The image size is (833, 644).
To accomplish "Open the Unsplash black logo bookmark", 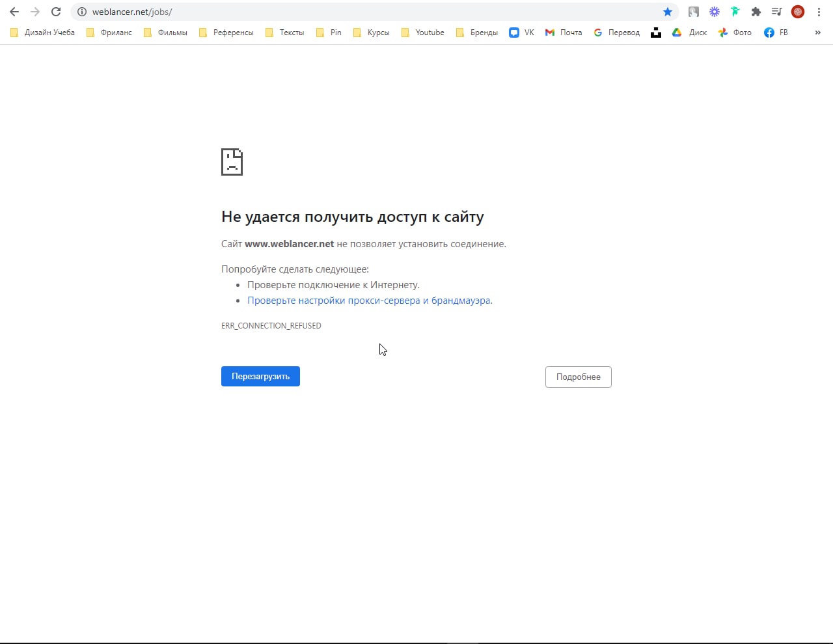I will click(x=656, y=33).
